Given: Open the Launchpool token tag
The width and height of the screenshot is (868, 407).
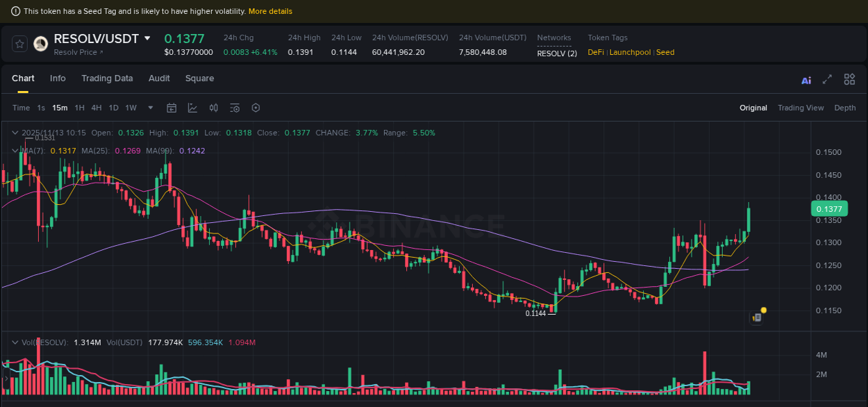Looking at the screenshot, I should [630, 52].
